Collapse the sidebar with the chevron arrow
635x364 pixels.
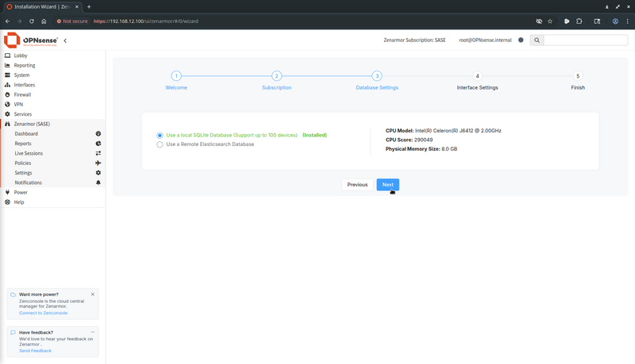65,40
